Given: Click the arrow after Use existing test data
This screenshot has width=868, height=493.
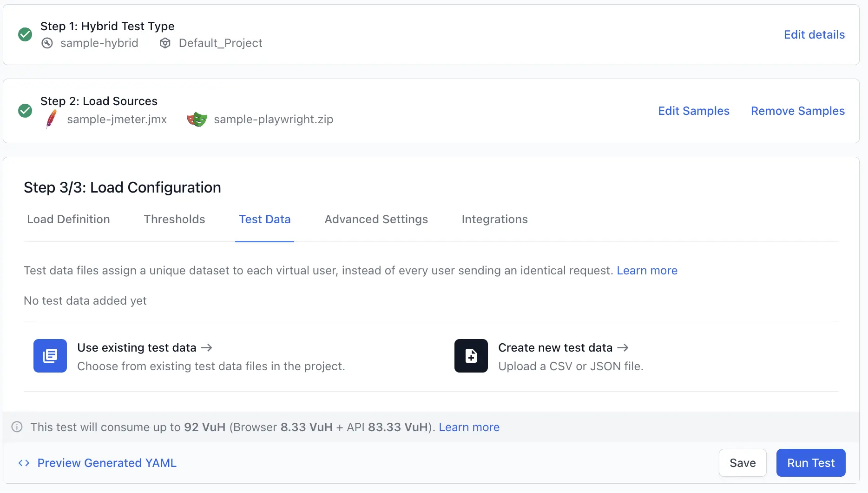Looking at the screenshot, I should pos(206,347).
